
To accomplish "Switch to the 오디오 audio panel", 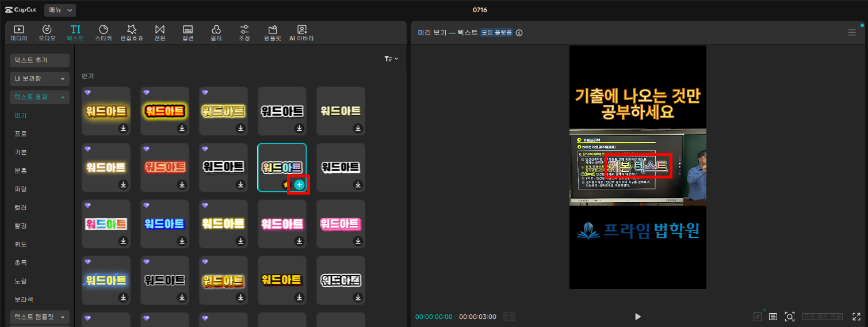I will (47, 33).
